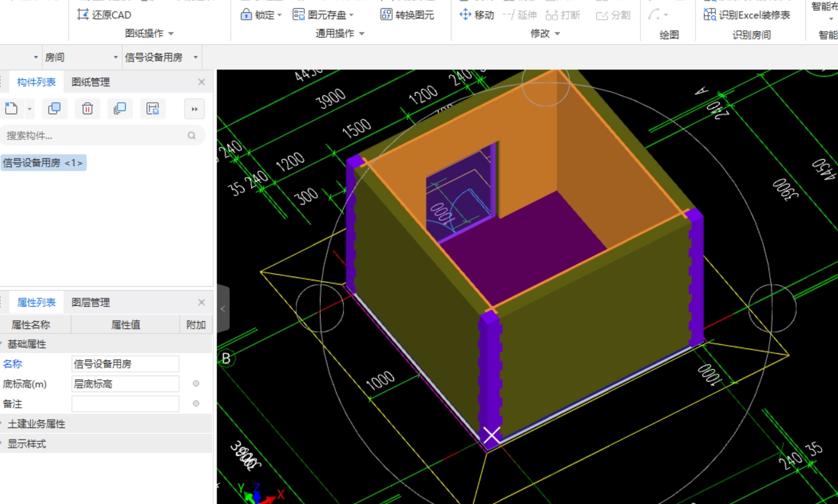Close the 属性列表 panel
Screen dimensions: 838x504
click(202, 303)
